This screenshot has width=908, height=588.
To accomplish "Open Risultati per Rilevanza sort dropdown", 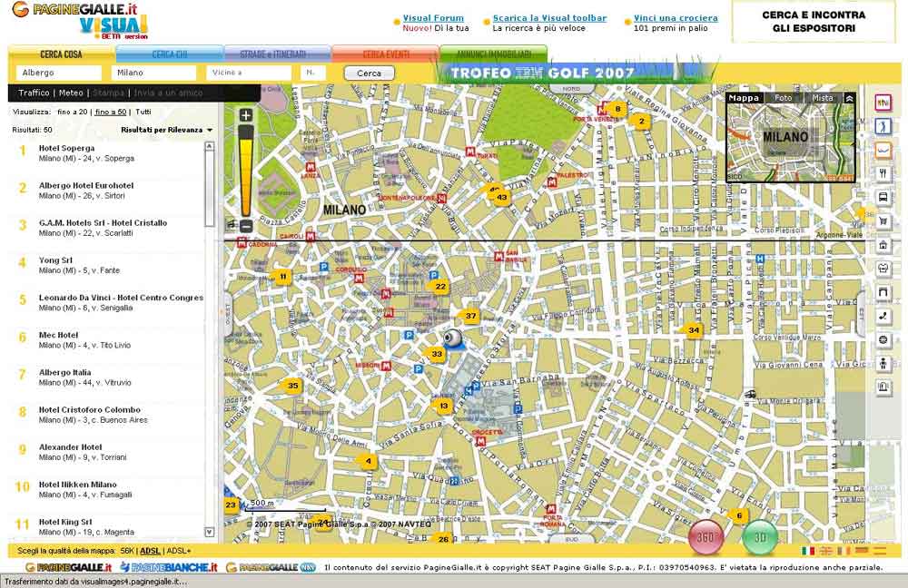I will click(167, 130).
